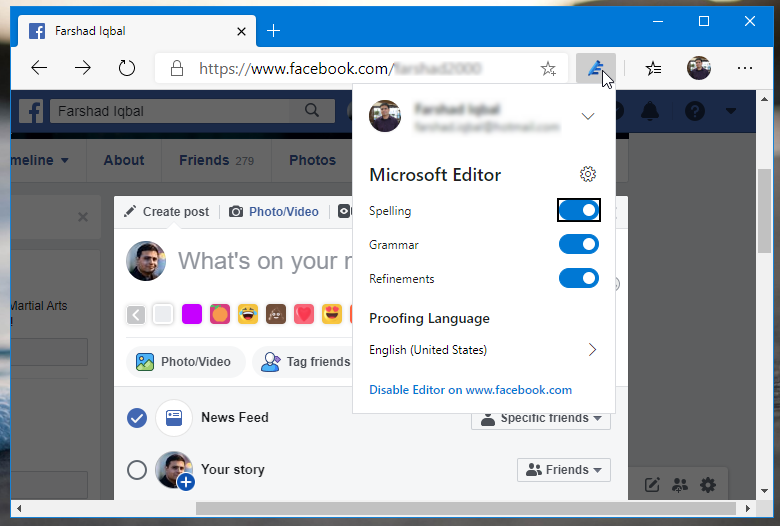Open the browser's three-dot menu
This screenshot has height=526, width=780.
[x=744, y=68]
